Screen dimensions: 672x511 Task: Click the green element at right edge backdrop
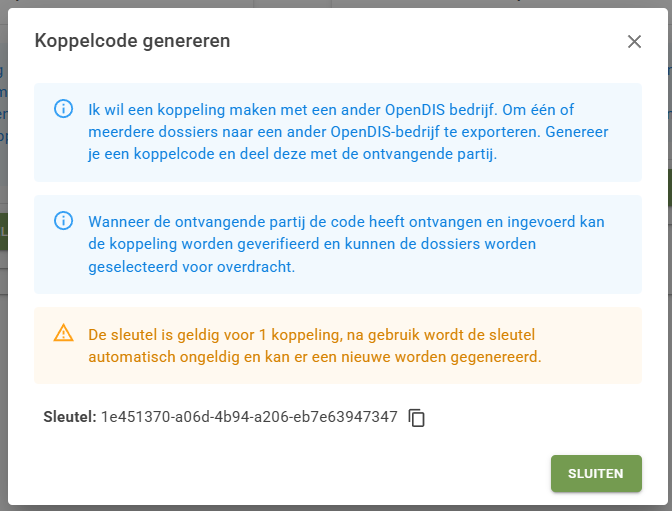(669, 189)
